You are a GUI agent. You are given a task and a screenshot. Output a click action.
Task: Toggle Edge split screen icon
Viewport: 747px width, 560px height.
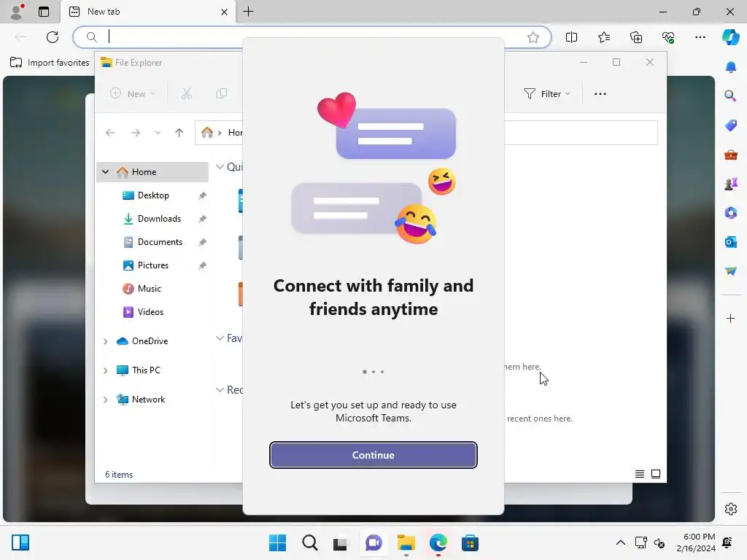tap(571, 37)
